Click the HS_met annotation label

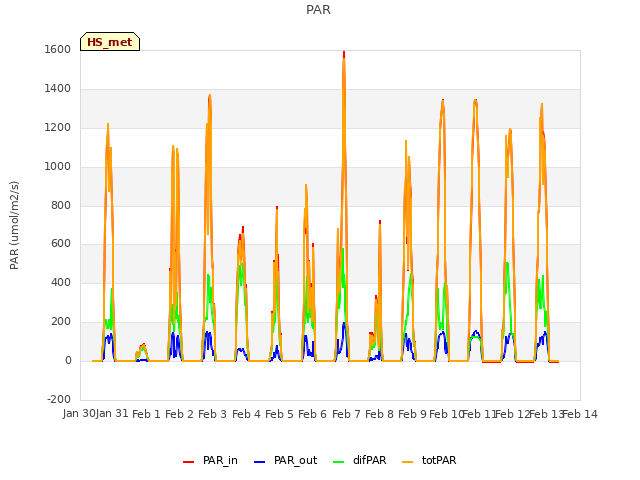110,42
